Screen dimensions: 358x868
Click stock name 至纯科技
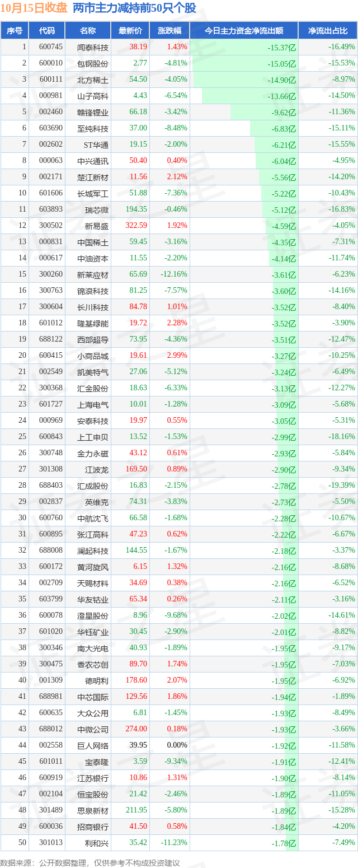point(93,128)
